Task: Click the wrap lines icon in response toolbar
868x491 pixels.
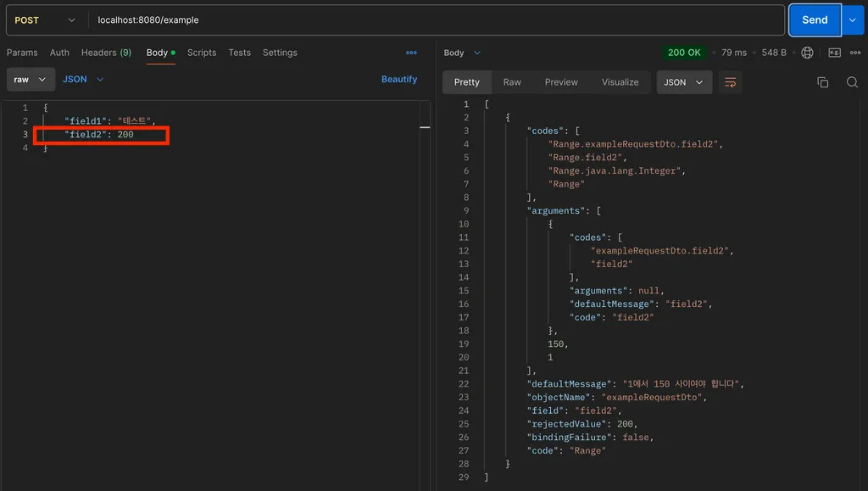Action: click(x=730, y=82)
